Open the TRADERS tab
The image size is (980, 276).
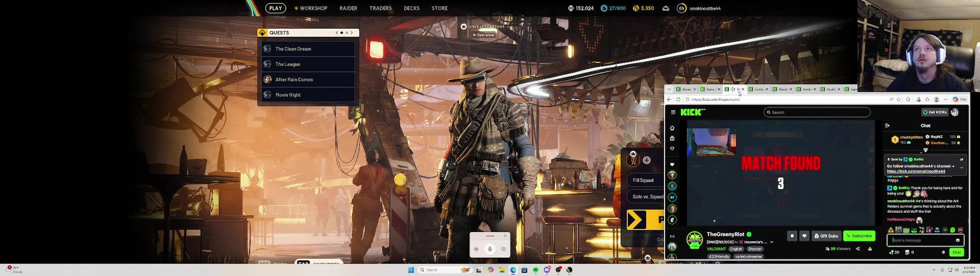pos(380,8)
